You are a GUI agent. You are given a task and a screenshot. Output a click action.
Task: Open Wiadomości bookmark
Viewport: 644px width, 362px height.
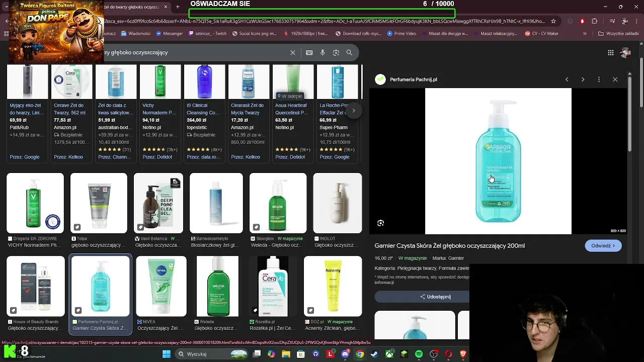coord(136,34)
